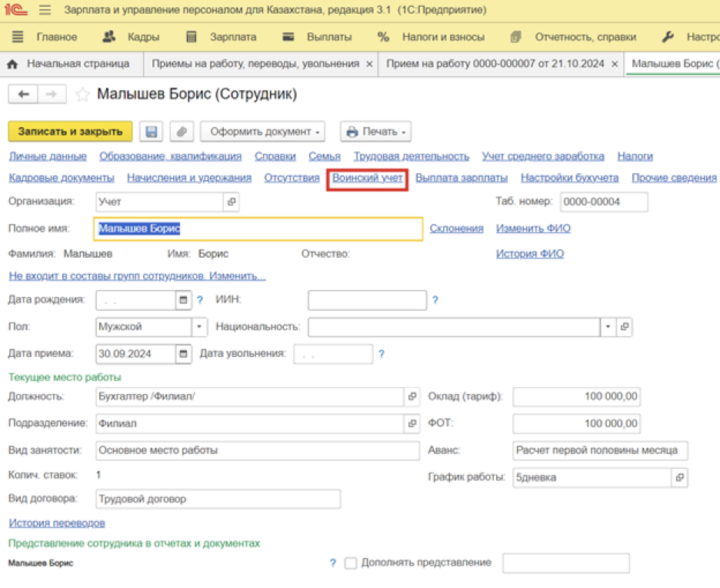Click into the ИИН input field
The width and height of the screenshot is (720, 588).
[368, 300]
